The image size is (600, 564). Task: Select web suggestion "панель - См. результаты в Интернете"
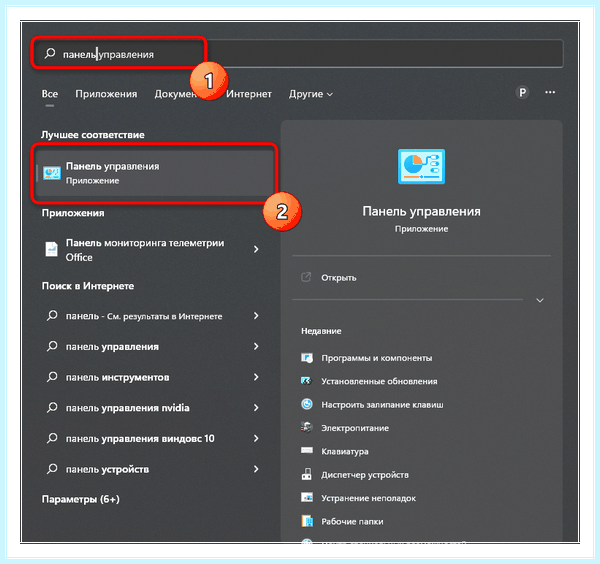tap(152, 316)
